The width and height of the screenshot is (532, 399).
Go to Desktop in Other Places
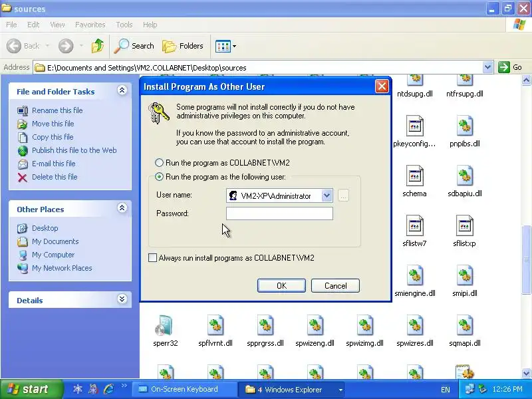45,228
